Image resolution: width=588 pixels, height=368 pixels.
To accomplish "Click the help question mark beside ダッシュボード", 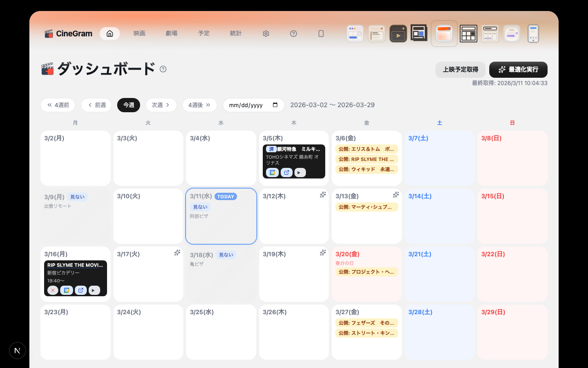I will click(163, 69).
